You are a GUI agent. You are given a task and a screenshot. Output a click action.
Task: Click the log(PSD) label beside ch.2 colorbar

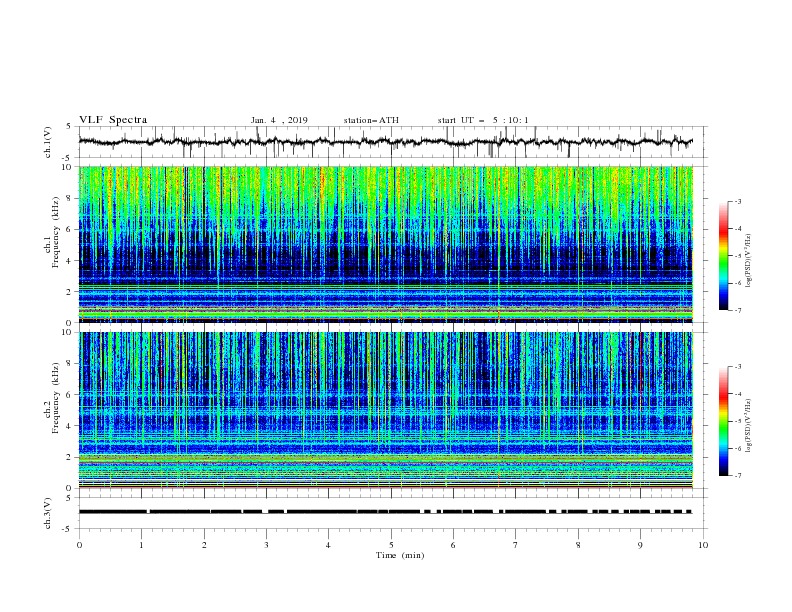tap(748, 426)
